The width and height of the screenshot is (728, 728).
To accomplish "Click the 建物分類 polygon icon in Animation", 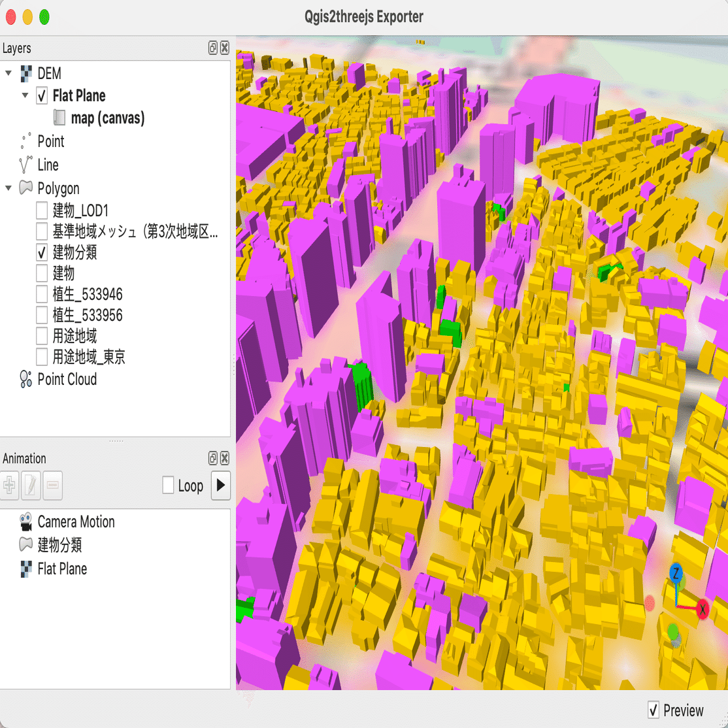I will pyautogui.click(x=26, y=544).
